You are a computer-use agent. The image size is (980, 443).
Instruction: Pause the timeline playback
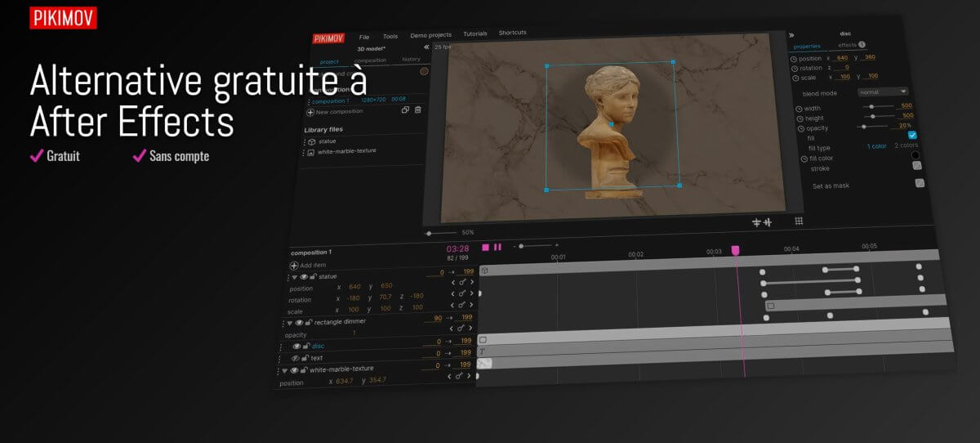click(497, 247)
